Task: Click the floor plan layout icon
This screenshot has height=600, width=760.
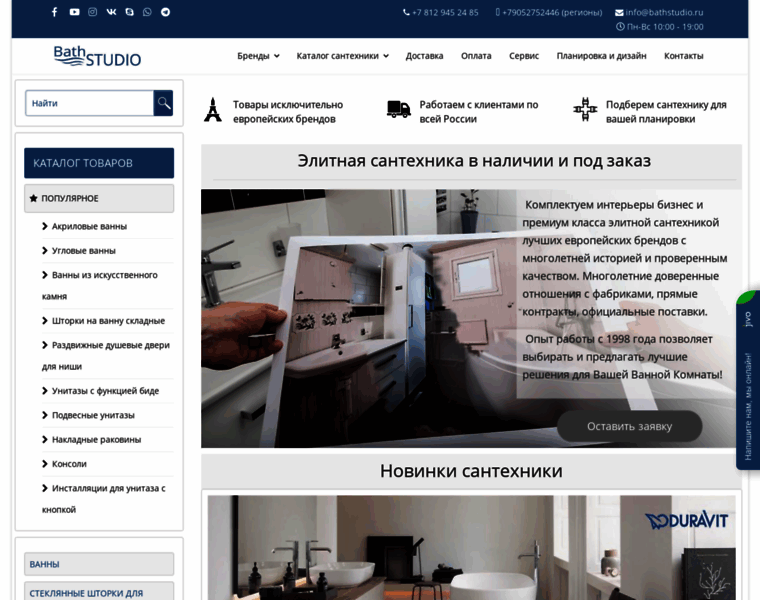Action: 585,109
